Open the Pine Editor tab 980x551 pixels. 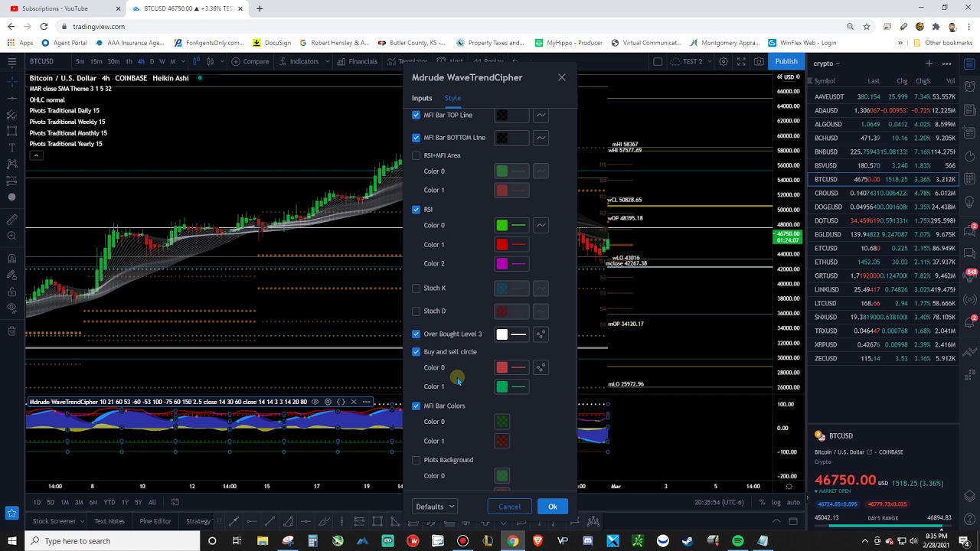[x=155, y=521]
